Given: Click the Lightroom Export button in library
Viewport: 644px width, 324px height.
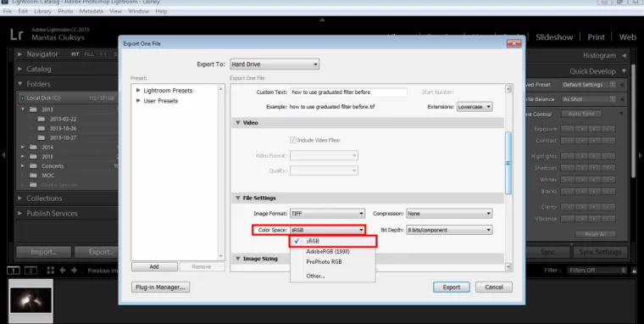Looking at the screenshot, I should click(97, 252).
